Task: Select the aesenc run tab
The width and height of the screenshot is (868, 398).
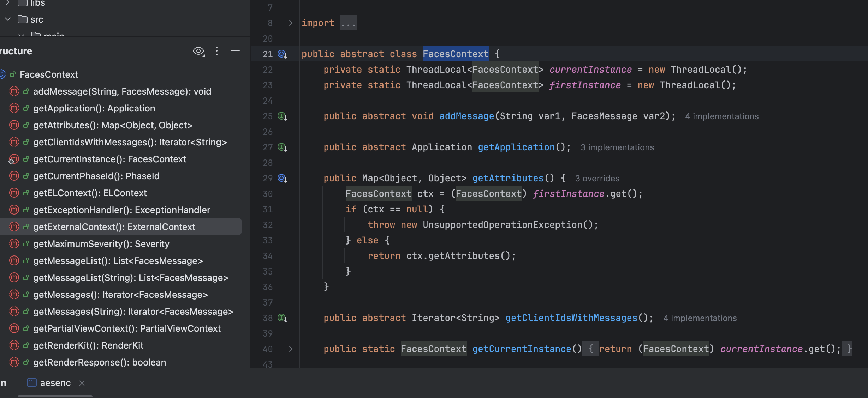Action: [55, 383]
